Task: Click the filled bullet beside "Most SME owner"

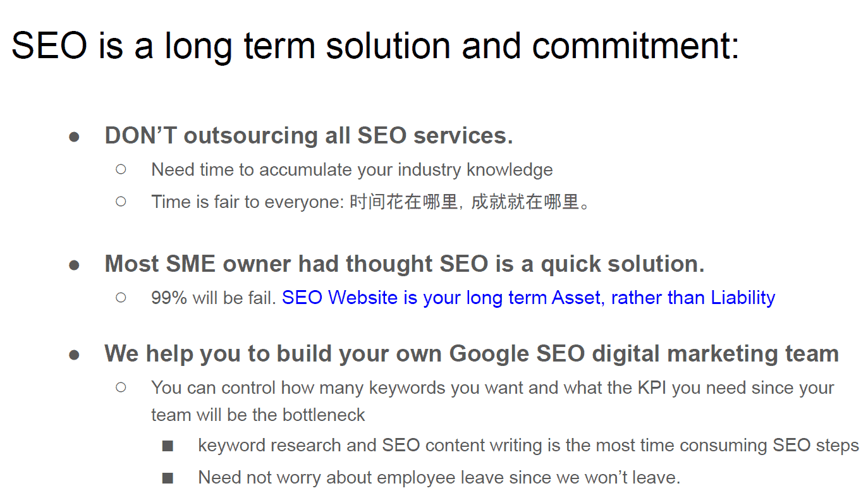Action: coord(75,265)
